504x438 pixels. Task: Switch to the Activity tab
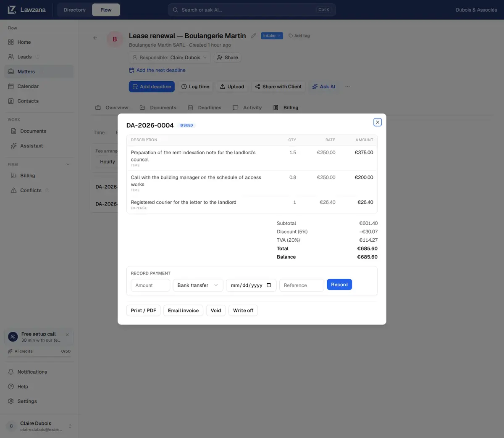[x=247, y=108]
